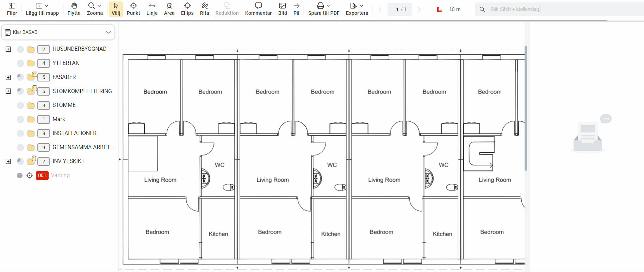Viewport: 644px width, 272px height.
Task: Expand the FASADER folder
Action: [8, 77]
